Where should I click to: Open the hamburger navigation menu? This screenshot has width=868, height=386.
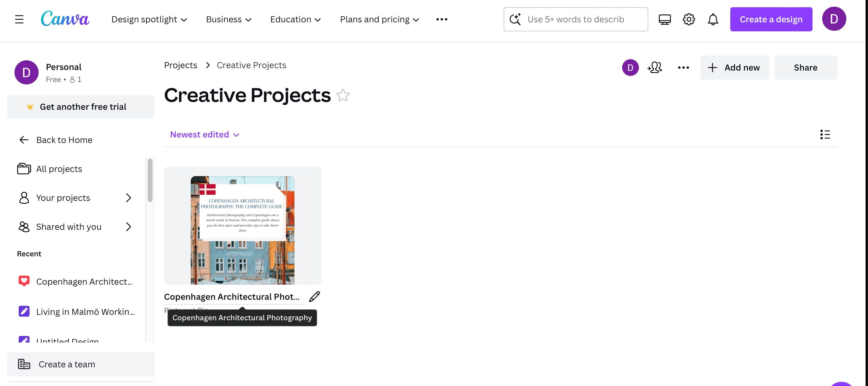click(19, 19)
